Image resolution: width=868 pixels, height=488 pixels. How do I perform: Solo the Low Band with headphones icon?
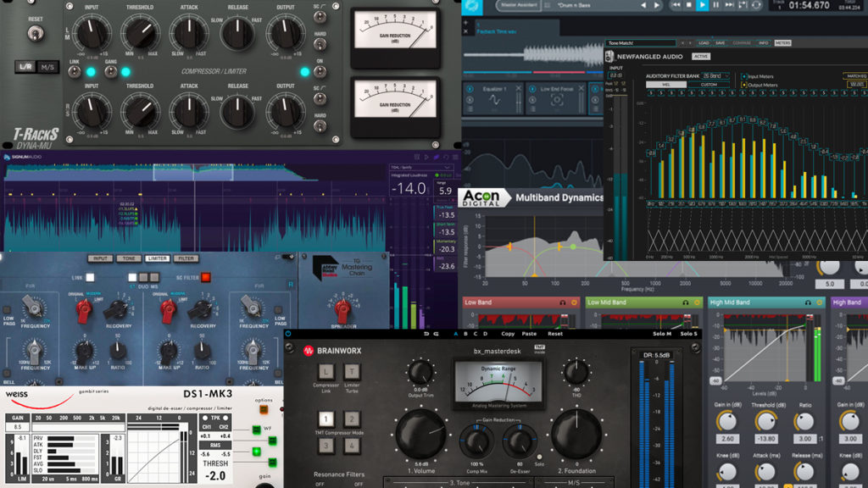[563, 302]
